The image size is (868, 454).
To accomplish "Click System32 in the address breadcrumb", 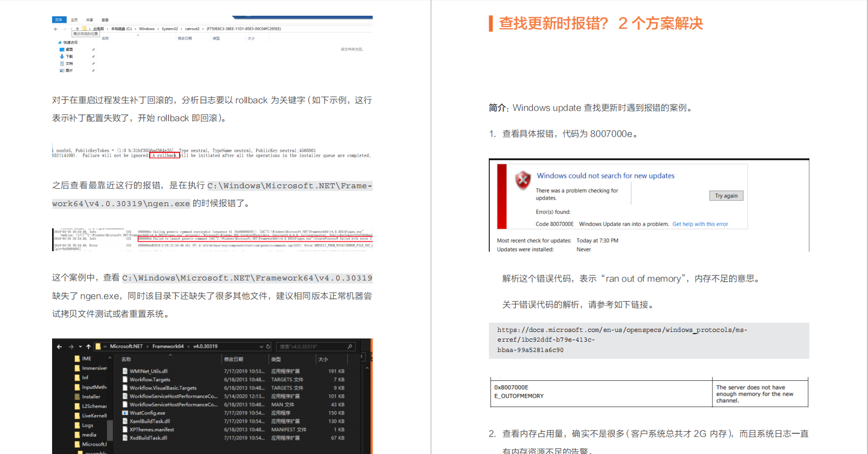I will click(170, 29).
